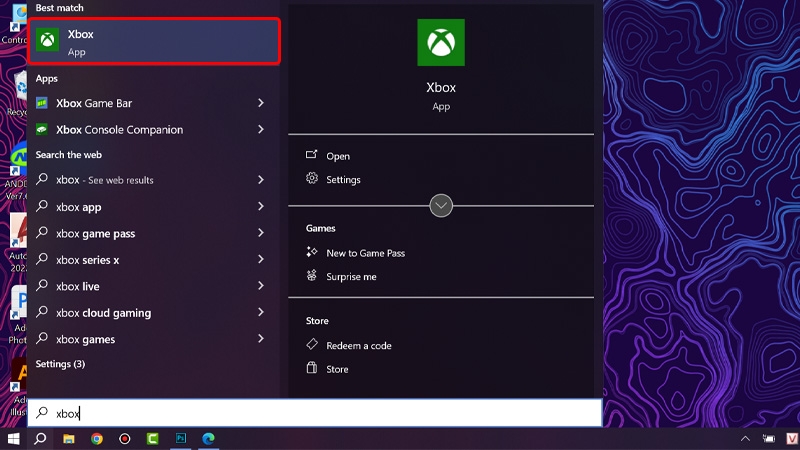Screen dimensions: 800x450
Task: Click Settings action for Xbox app
Action: 343,180
